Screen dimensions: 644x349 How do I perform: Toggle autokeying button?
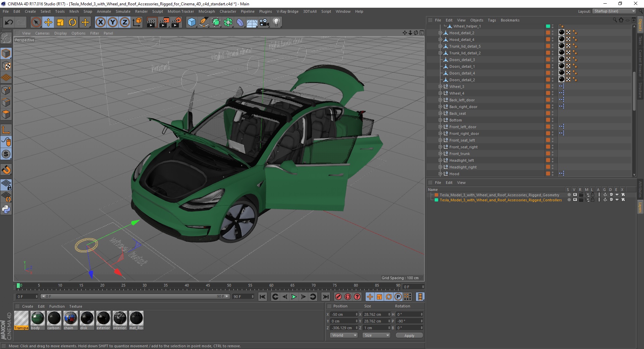click(x=348, y=297)
